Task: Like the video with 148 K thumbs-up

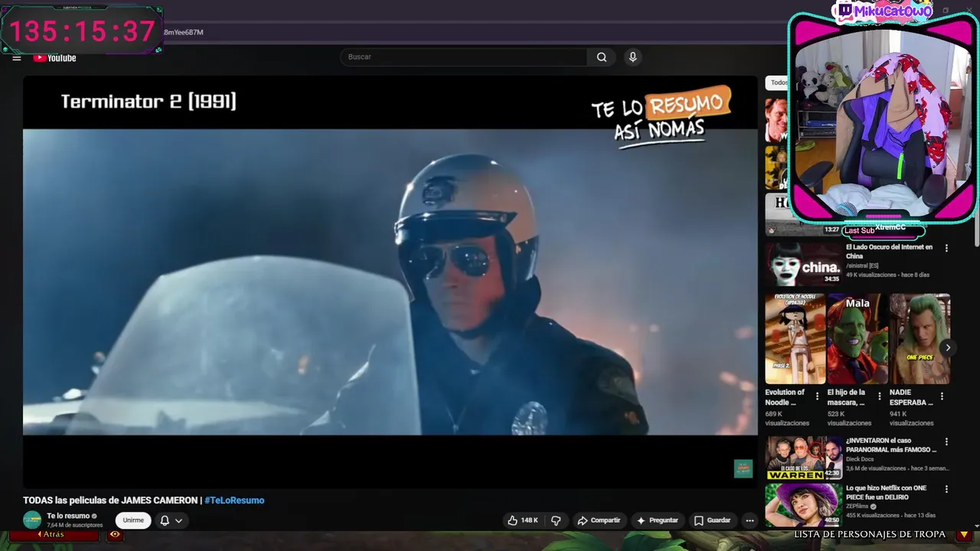Action: [522, 520]
